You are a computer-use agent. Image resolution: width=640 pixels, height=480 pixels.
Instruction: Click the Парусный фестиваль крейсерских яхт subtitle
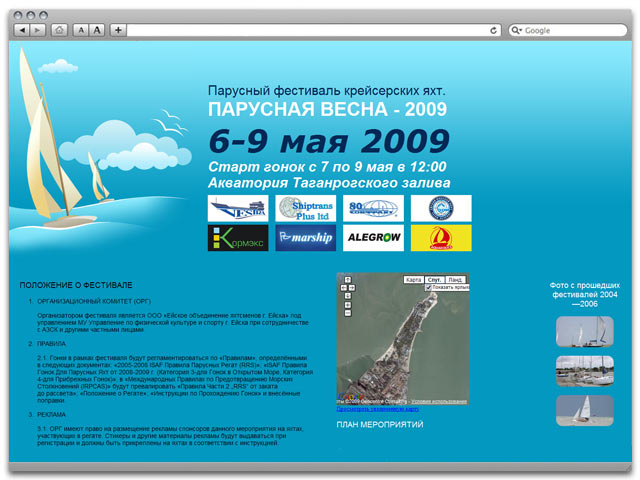tap(327, 91)
